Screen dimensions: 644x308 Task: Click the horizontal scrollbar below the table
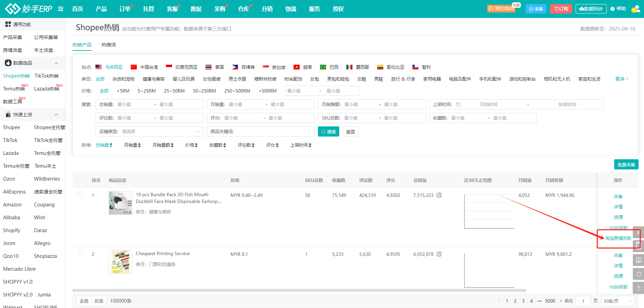299,290
